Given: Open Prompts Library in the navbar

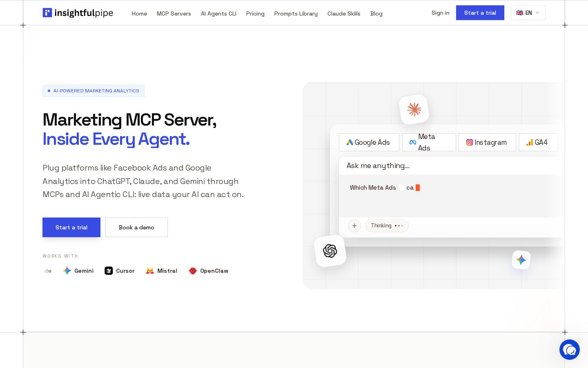Looking at the screenshot, I should (x=296, y=13).
